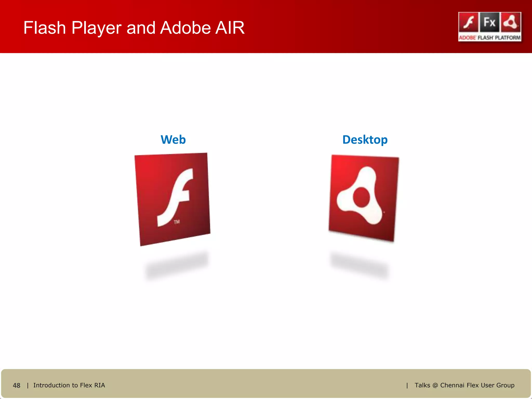
Task: Select the blue "Web" heading
Action: pyautogui.click(x=173, y=140)
